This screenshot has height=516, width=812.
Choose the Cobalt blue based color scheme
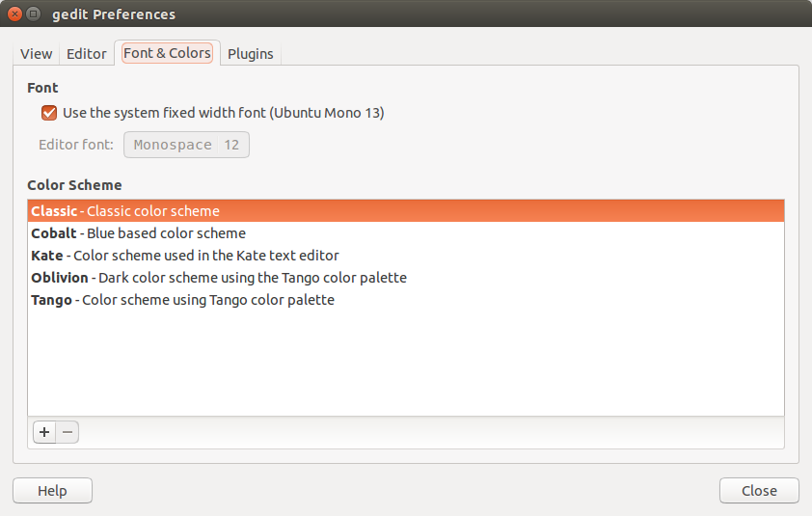[406, 233]
